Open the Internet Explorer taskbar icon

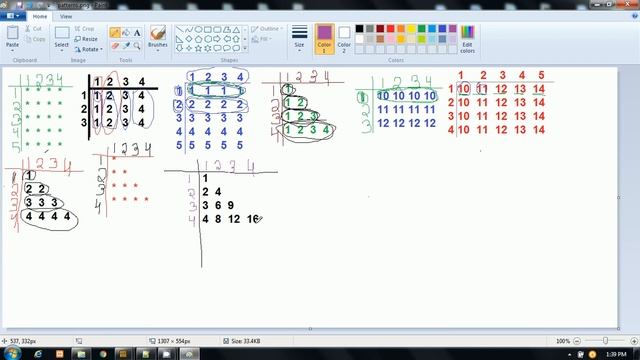(x=38, y=353)
